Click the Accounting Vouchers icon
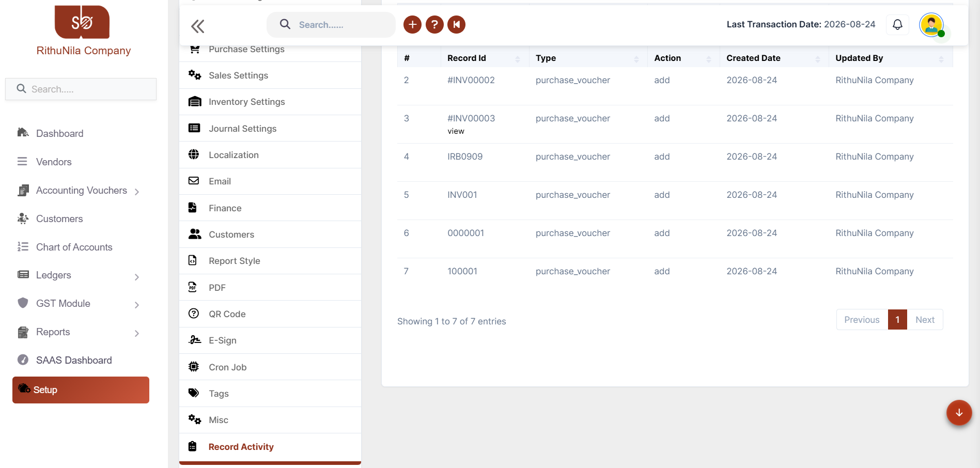Screen dimensions: 980x468 pyautogui.click(x=23, y=190)
